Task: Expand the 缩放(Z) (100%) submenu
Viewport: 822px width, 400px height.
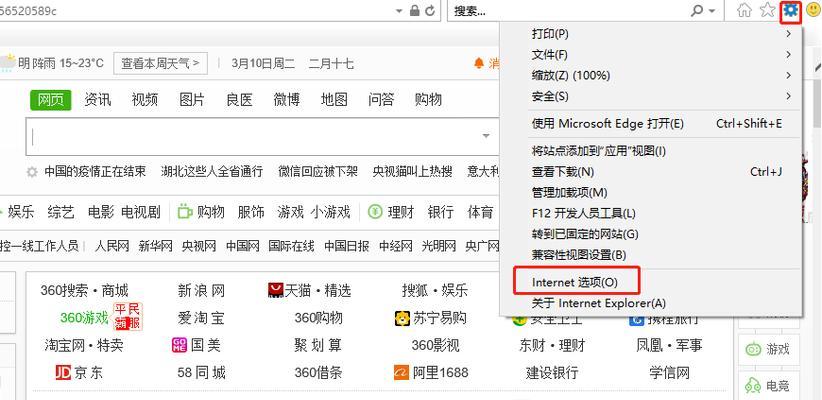Action: coord(788,75)
